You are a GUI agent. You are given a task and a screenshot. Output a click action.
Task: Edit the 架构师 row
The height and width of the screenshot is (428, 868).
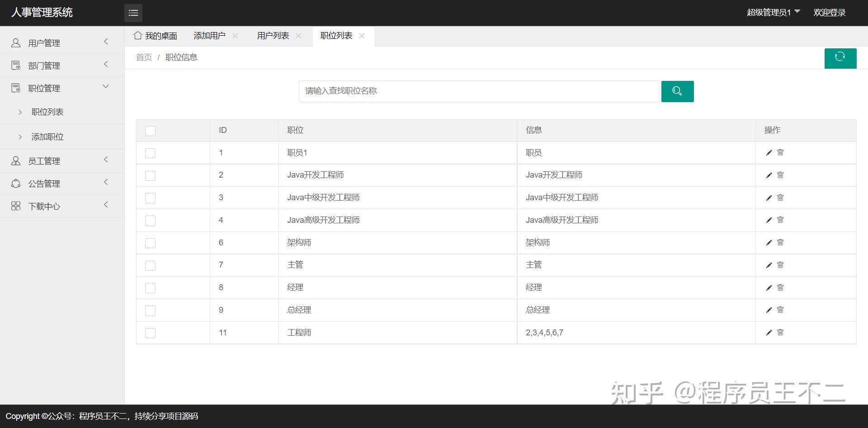point(769,243)
